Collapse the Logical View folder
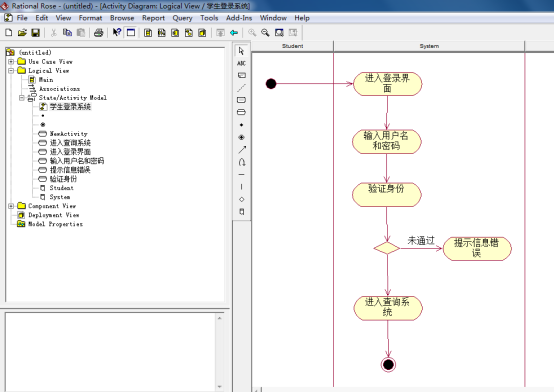The height and width of the screenshot is (392, 554). [11, 71]
